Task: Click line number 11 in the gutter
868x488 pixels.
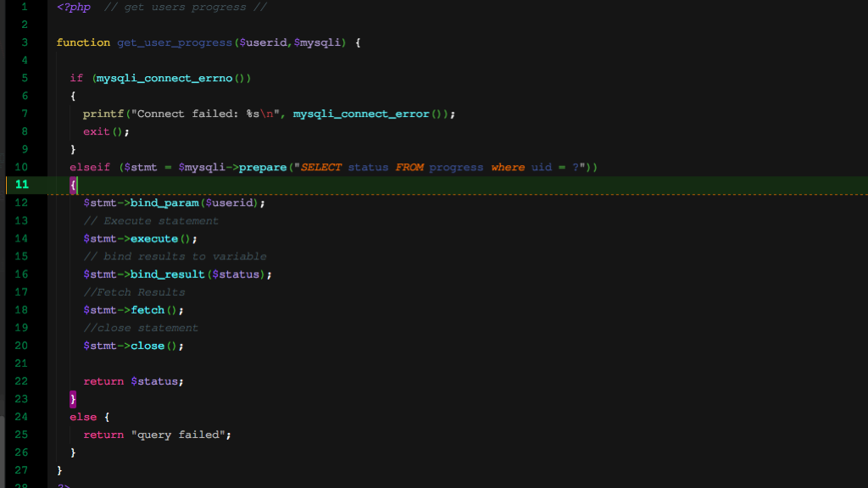Action: point(21,184)
